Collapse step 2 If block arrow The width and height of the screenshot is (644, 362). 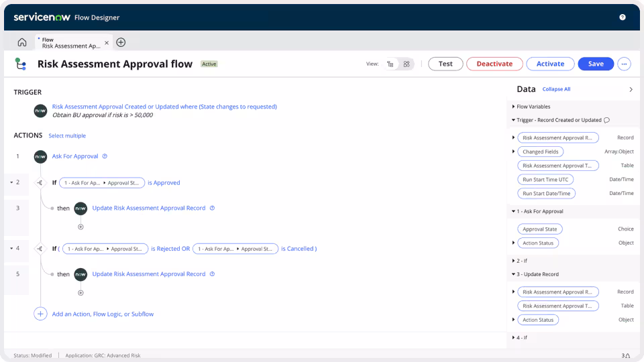tap(11, 182)
